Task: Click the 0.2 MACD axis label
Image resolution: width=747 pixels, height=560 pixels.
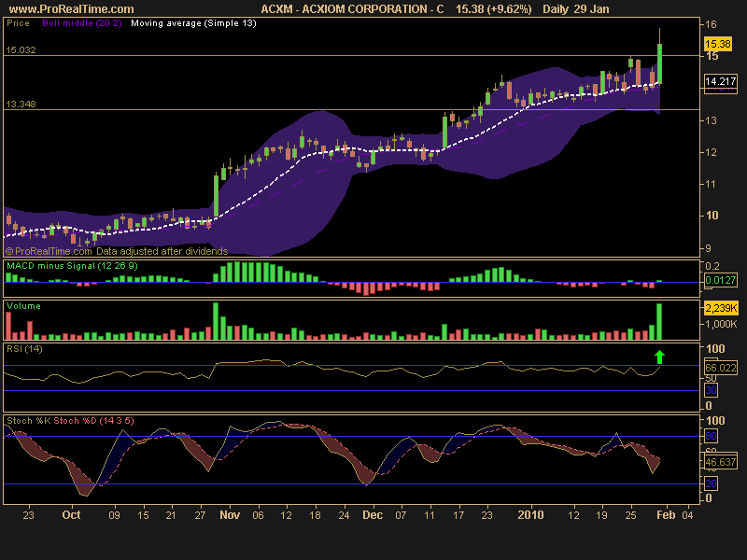Action: (712, 266)
